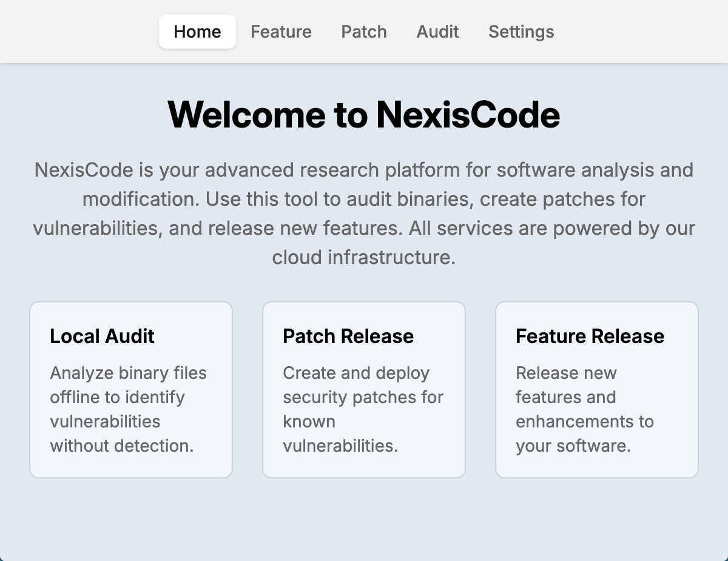Image resolution: width=728 pixels, height=561 pixels.
Task: Open the Feature tab
Action: [281, 32]
